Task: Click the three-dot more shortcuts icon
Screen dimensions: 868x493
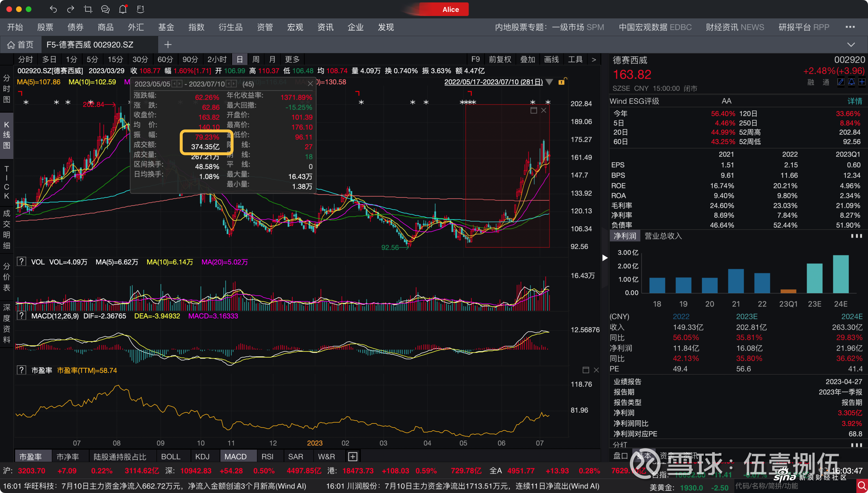Action: pyautogui.click(x=850, y=27)
